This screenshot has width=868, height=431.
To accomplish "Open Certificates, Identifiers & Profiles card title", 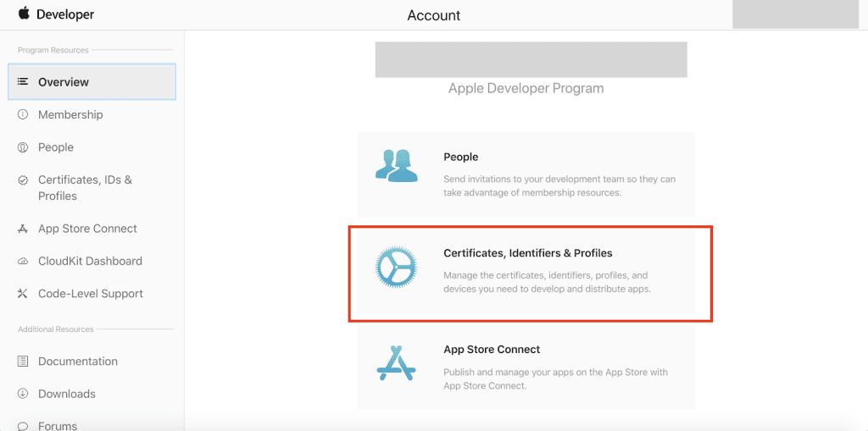I will point(528,253).
